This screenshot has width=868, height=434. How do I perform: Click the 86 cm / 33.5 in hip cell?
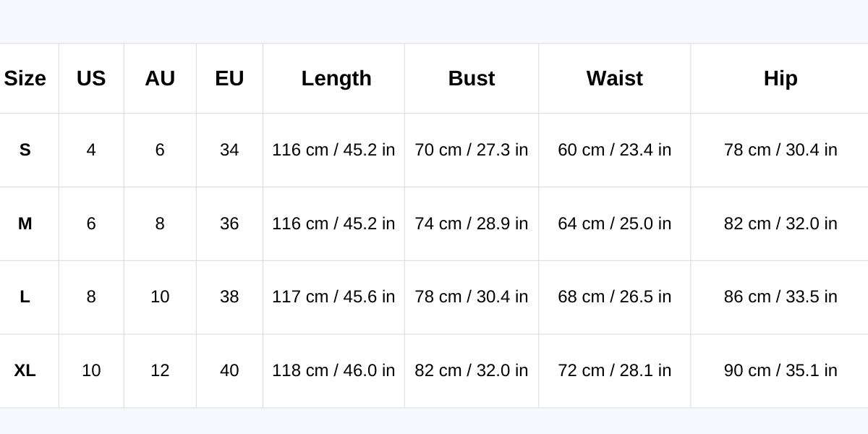click(780, 297)
